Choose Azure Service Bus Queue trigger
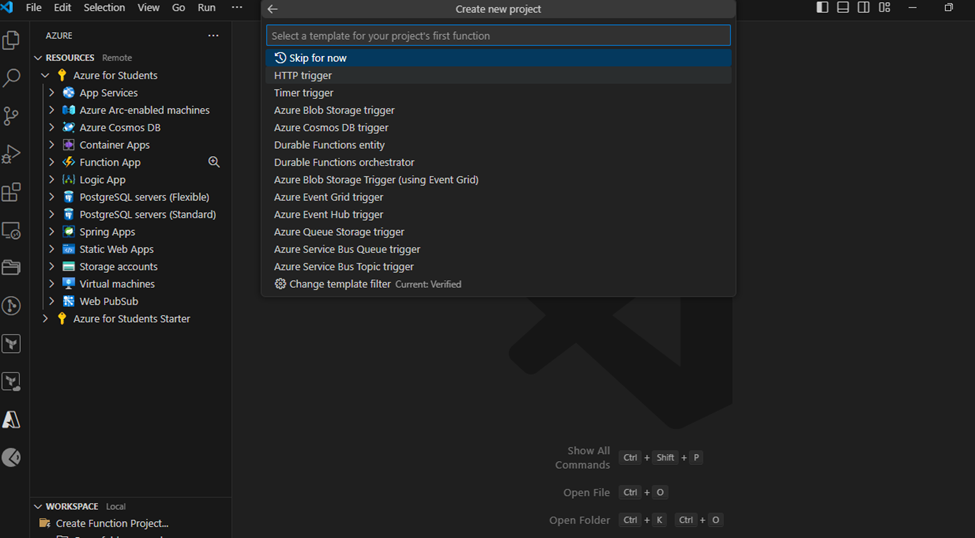 [x=498, y=249]
